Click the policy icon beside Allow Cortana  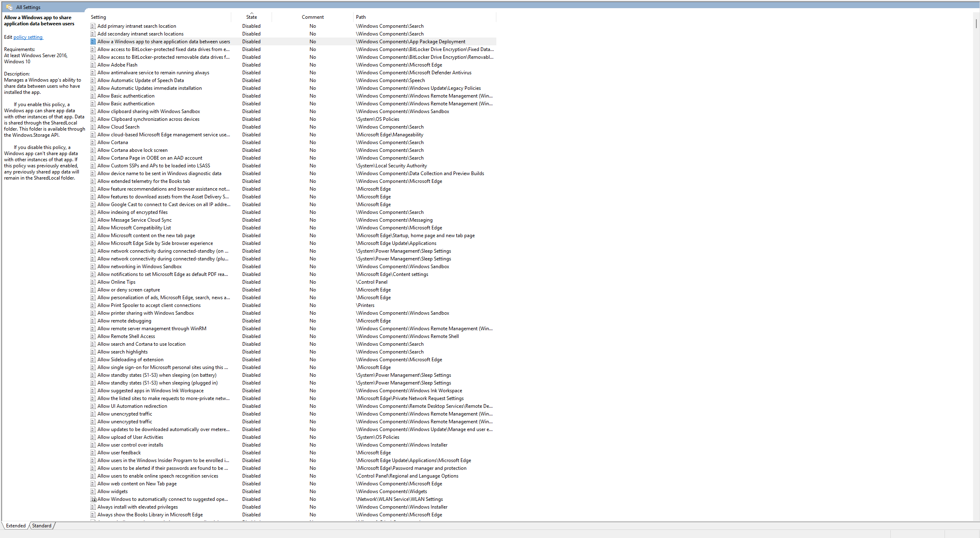click(93, 142)
